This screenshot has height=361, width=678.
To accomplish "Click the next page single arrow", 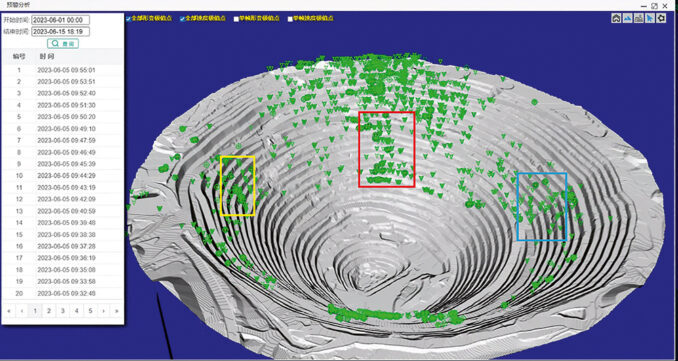I will (103, 310).
